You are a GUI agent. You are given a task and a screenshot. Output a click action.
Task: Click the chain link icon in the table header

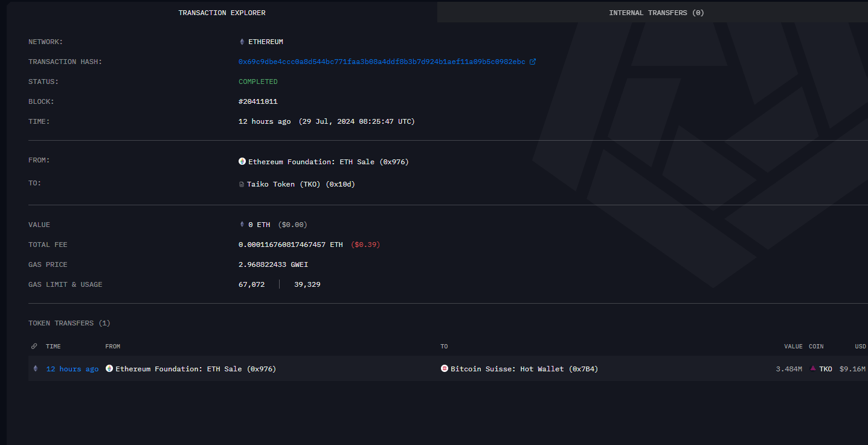pos(34,347)
